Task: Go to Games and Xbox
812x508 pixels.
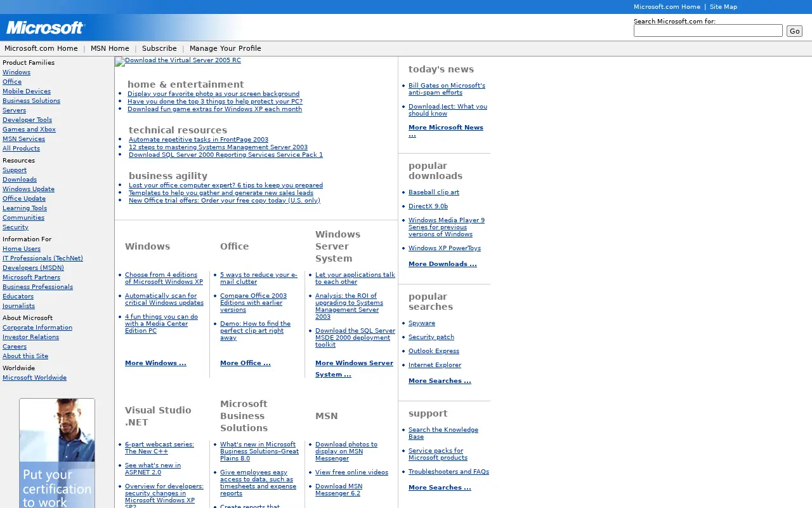Action: 29,130
